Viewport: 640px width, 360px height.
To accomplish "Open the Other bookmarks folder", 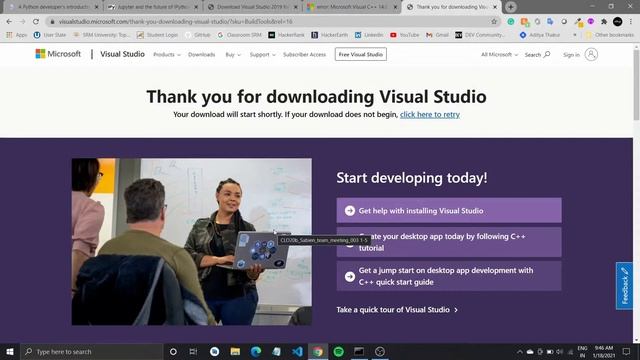I will pos(610,35).
